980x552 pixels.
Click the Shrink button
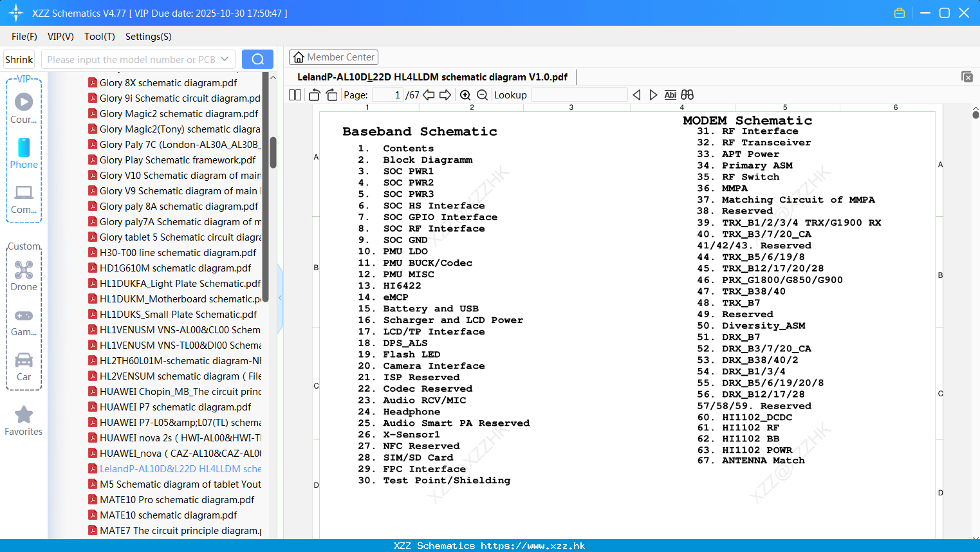click(19, 59)
